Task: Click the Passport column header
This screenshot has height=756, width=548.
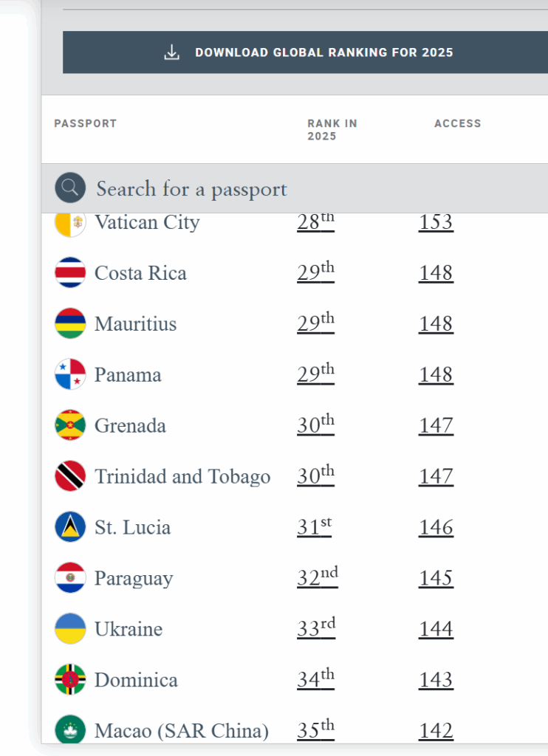Action: coord(85,123)
